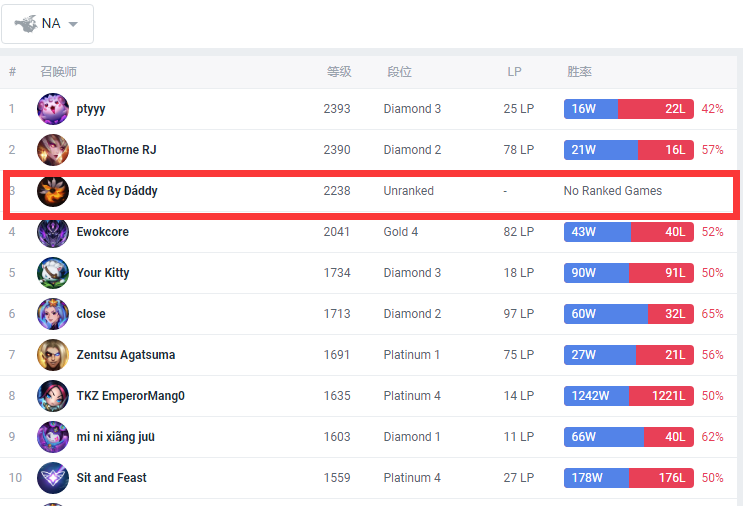The height and width of the screenshot is (506, 743).
Task: Click Your Kitty's profile icon
Action: 53,273
